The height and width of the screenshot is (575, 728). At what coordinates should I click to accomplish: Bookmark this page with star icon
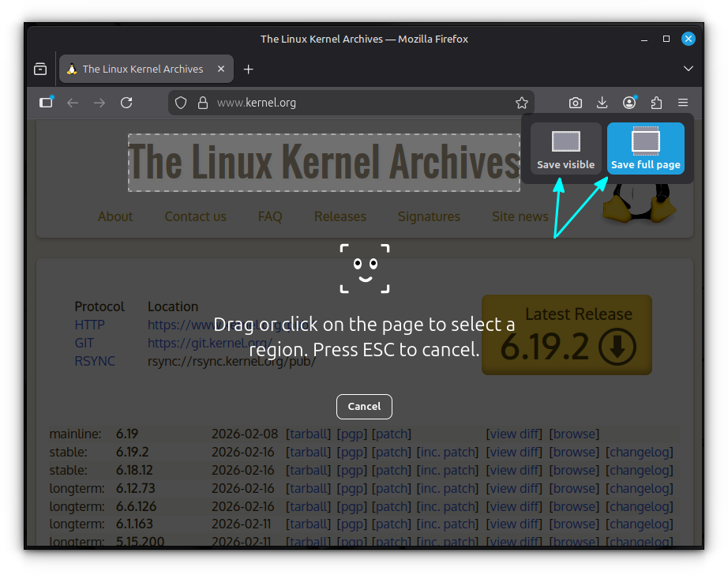click(521, 103)
